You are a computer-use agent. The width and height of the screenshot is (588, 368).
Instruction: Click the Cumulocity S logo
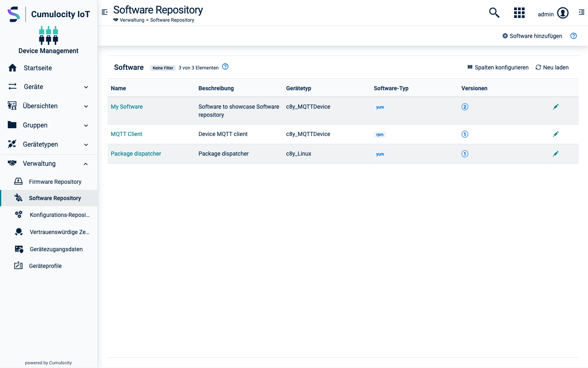[x=13, y=14]
